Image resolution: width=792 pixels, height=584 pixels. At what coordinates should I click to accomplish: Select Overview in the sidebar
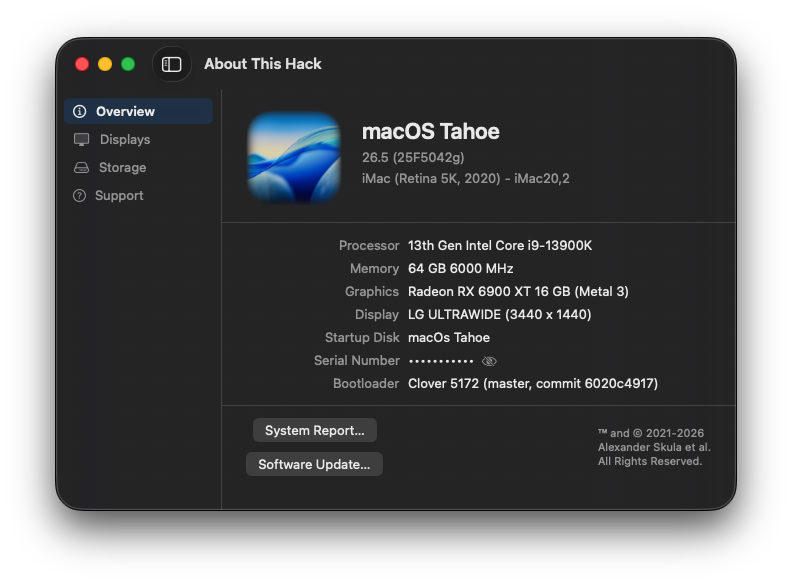[x=138, y=111]
